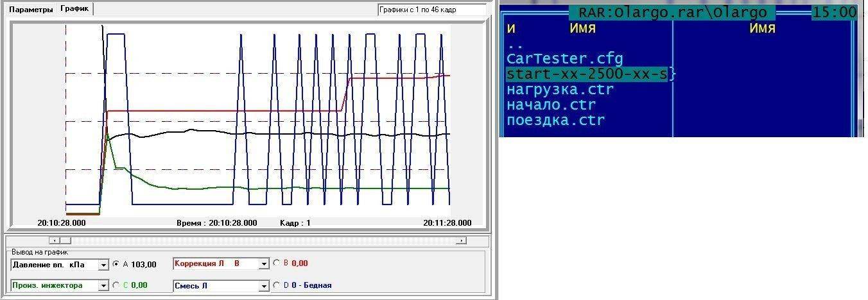The height and width of the screenshot is (300, 868).
Task: Select the нагрузка.ctr file
Action: coord(560,90)
